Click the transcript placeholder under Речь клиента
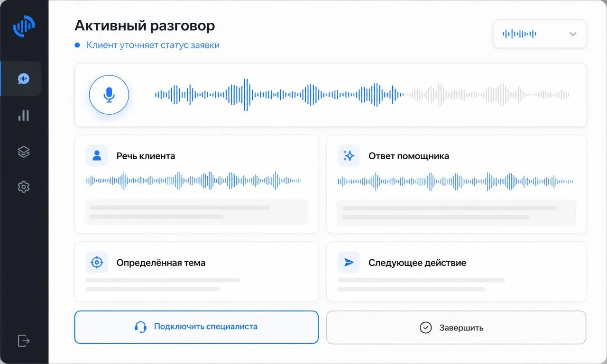This screenshot has height=364, width=607. (196, 212)
